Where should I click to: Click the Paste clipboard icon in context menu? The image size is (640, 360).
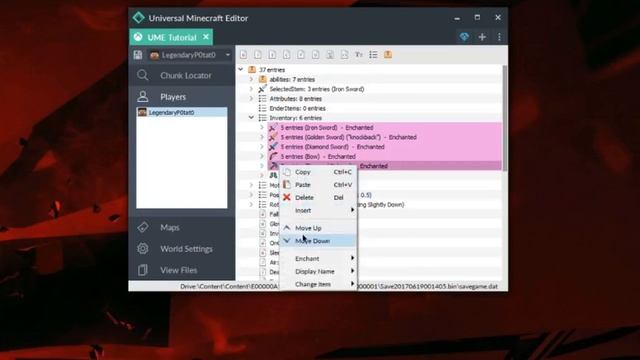click(x=287, y=184)
